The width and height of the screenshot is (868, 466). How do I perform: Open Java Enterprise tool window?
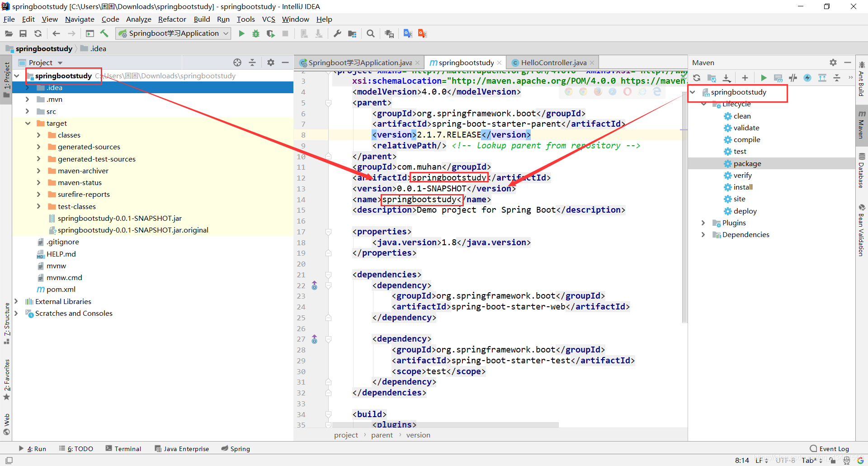coord(182,449)
